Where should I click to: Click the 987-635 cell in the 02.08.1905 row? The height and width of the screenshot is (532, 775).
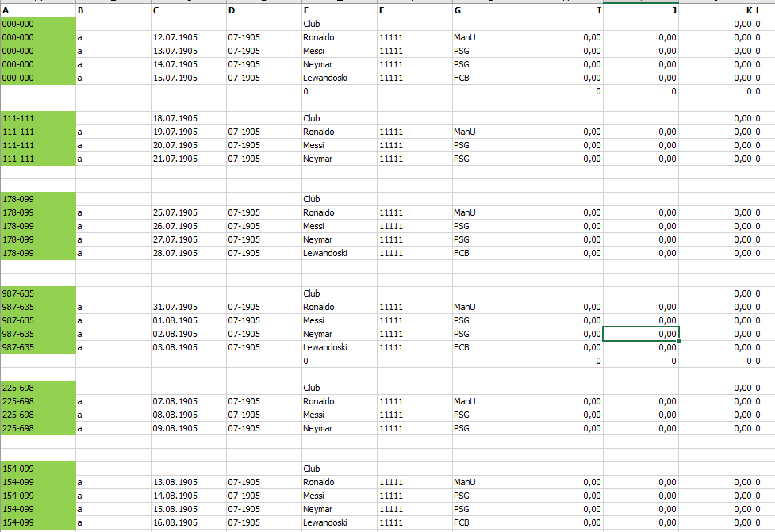coord(38,334)
